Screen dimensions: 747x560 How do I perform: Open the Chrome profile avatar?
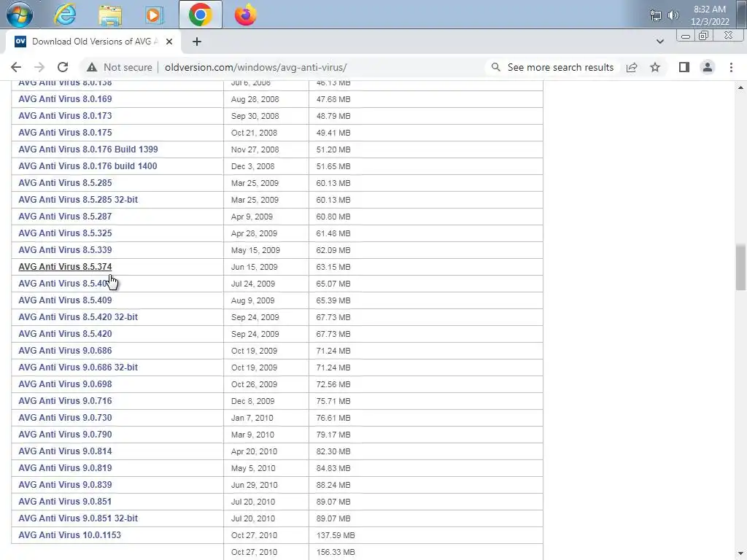pos(708,67)
